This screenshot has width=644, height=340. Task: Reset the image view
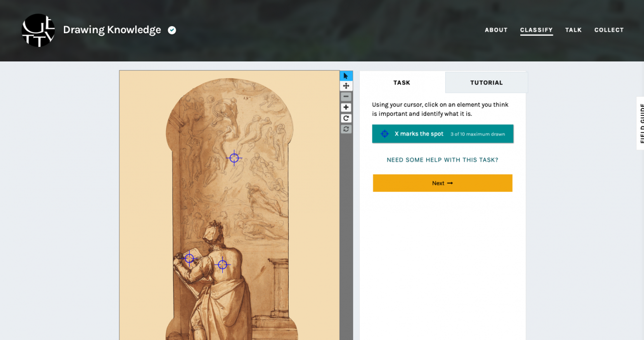click(346, 129)
